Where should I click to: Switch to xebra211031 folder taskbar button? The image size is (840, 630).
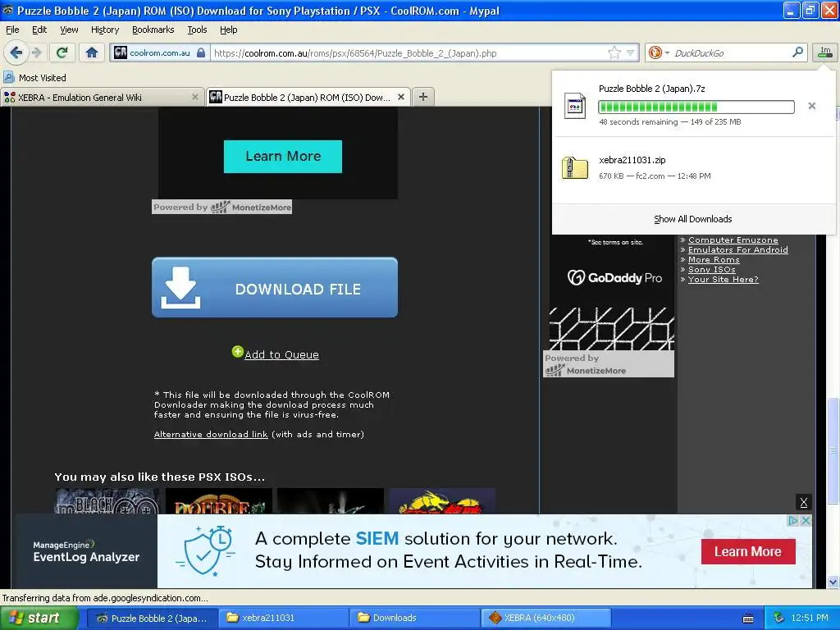click(284, 618)
